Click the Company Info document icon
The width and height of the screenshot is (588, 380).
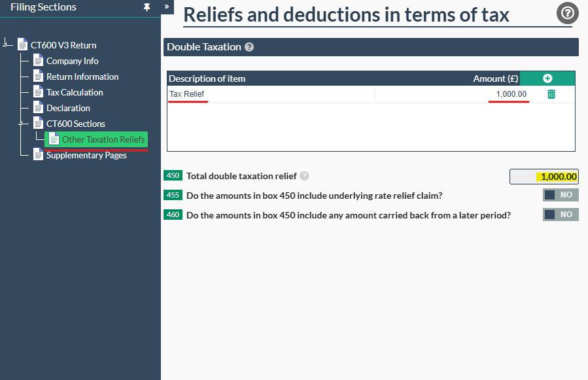39,61
